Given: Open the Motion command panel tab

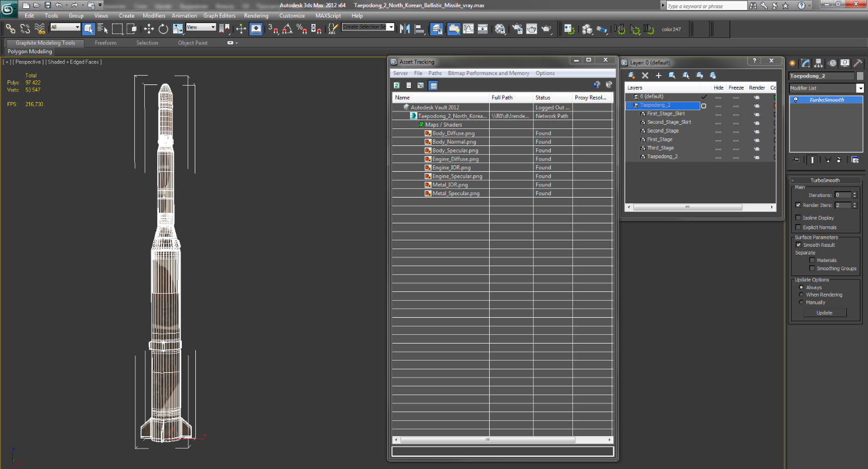Looking at the screenshot, I should coord(832,63).
